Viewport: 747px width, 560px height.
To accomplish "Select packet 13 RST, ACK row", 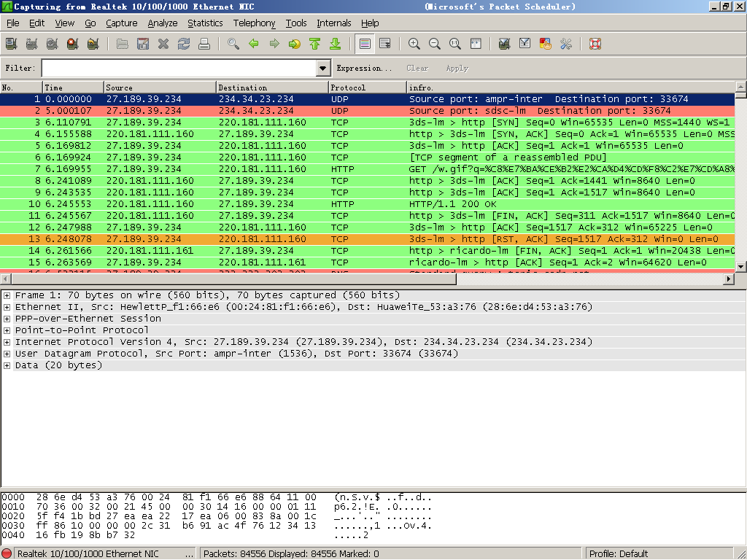I will point(368,239).
